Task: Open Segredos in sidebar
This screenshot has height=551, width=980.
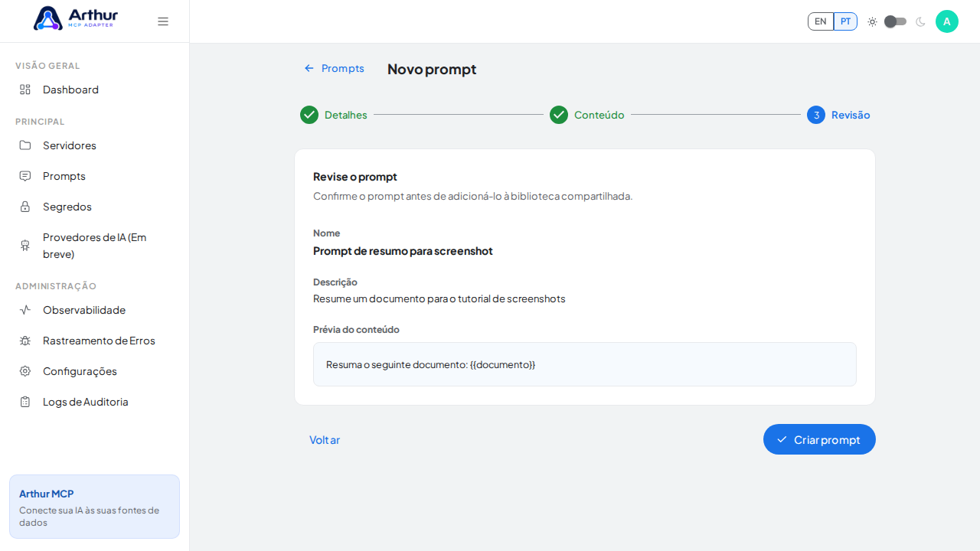Action: click(94, 207)
